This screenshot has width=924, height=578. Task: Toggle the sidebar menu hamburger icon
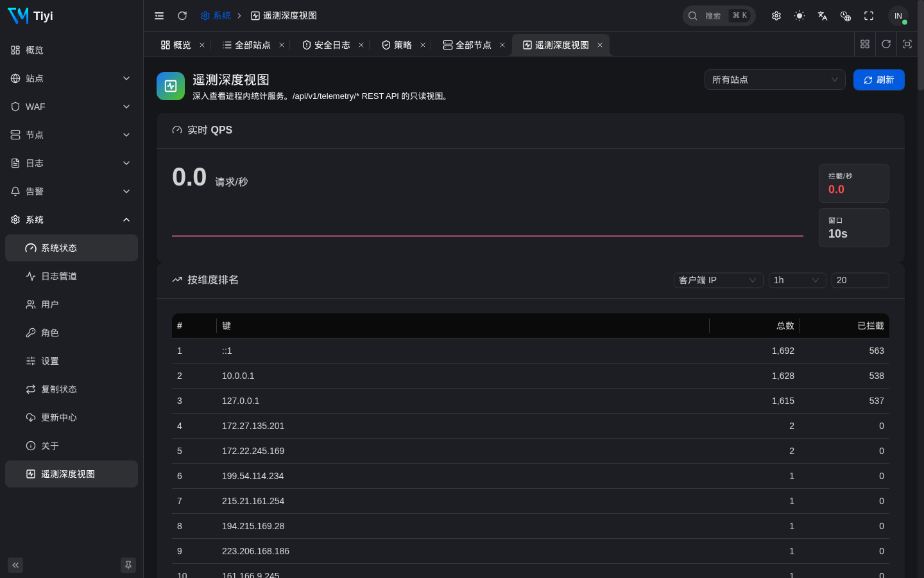coord(159,15)
